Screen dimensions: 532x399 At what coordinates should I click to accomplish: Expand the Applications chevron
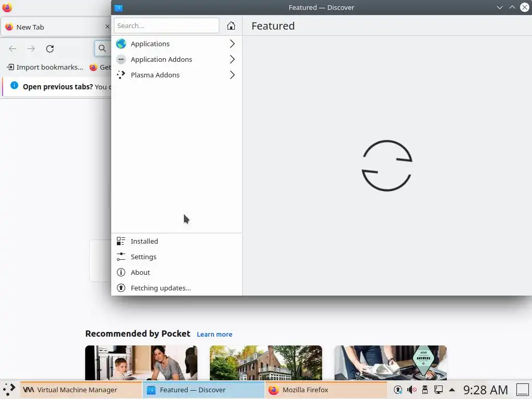(232, 44)
